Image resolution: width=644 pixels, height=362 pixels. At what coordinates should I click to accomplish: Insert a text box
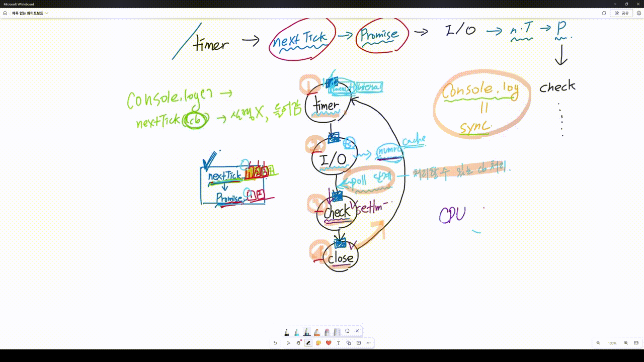[339, 343]
